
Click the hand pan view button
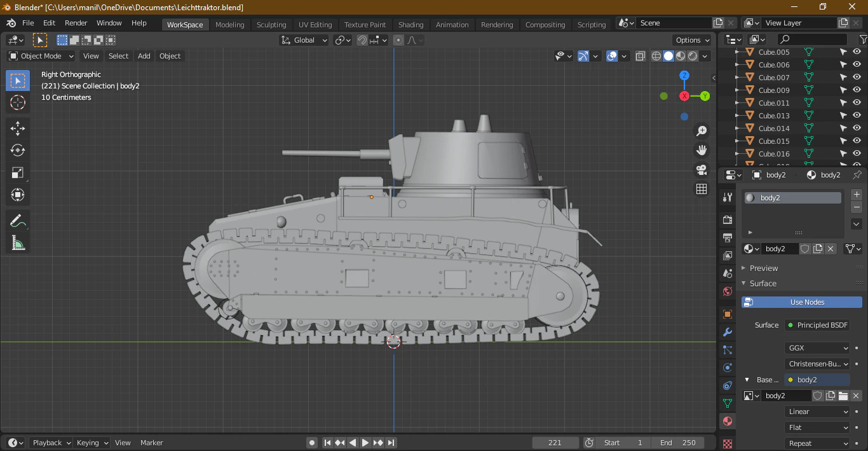pyautogui.click(x=702, y=150)
